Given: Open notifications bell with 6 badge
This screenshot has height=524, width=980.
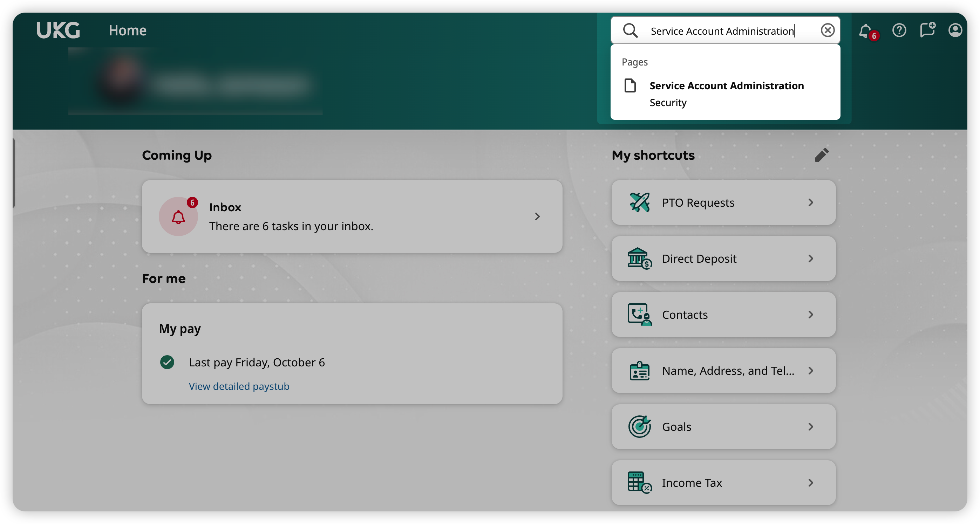Looking at the screenshot, I should [865, 30].
